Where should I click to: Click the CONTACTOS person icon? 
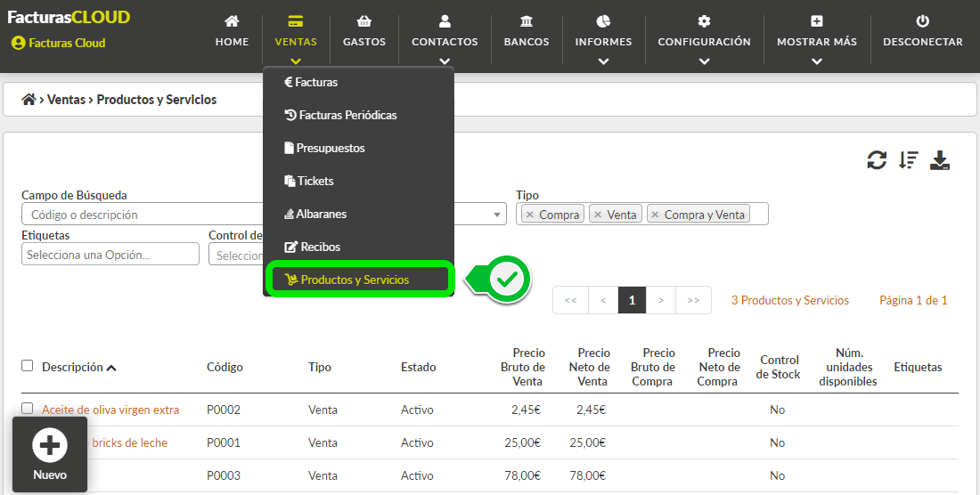tap(445, 21)
